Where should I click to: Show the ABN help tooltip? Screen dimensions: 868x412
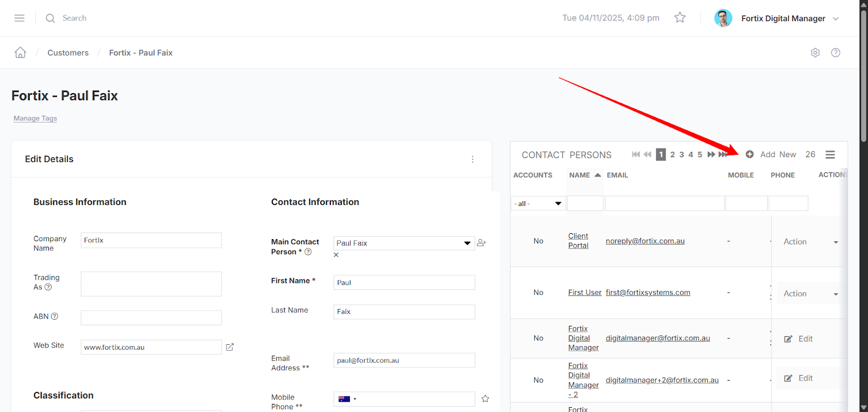(54, 317)
